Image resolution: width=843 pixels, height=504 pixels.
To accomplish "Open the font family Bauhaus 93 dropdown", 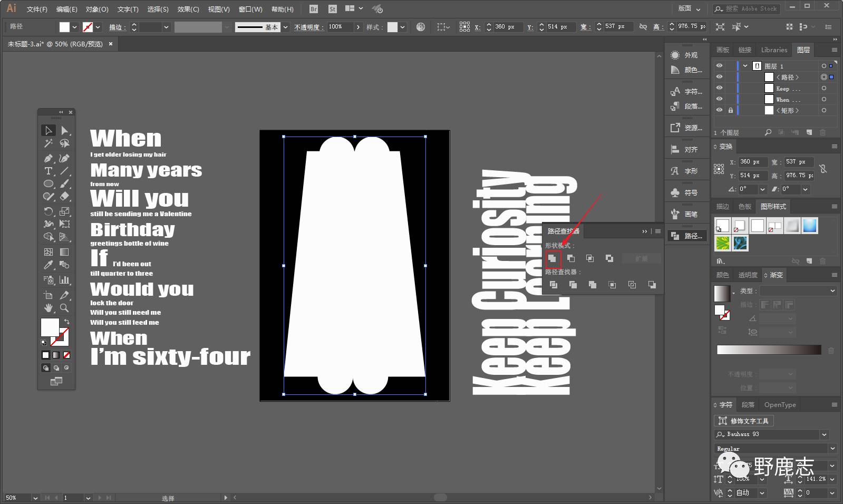I will coord(824,434).
